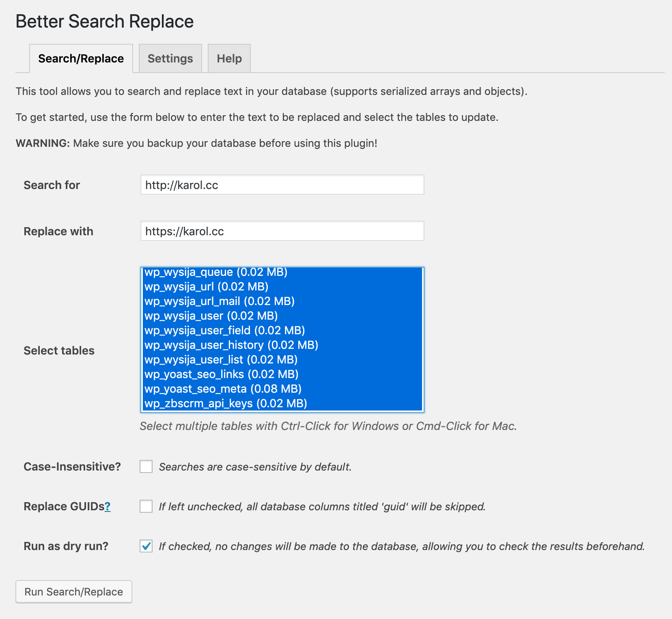Click inside the Replace with field
This screenshot has width=672, height=619.
(282, 232)
